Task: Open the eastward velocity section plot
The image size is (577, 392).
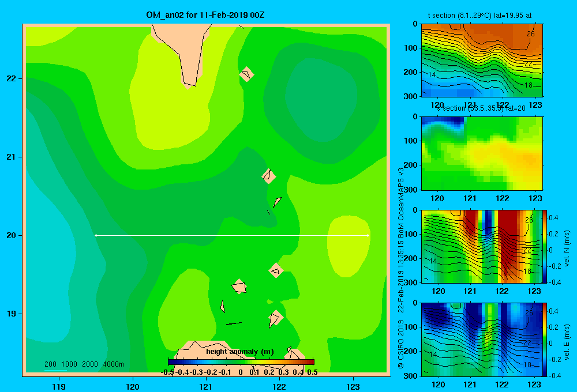Action: 482,340
